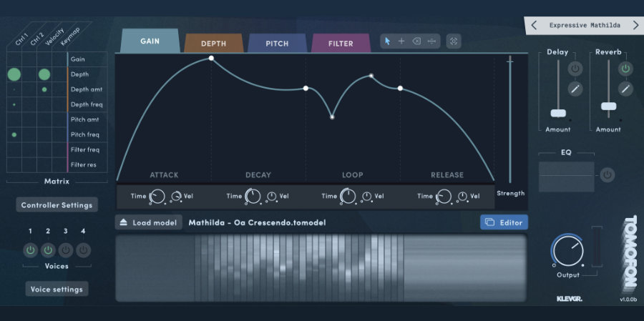Toggle EQ power button
Viewport: 644px width, 321px height.
tap(608, 175)
